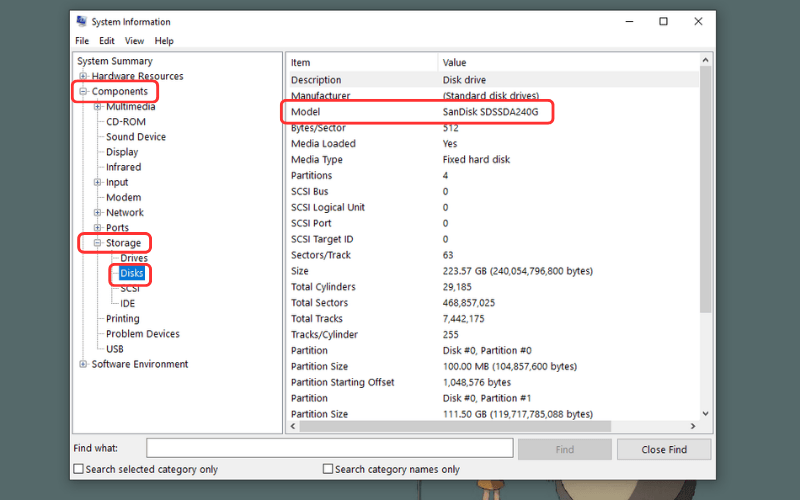Open the Help menu

164,41
